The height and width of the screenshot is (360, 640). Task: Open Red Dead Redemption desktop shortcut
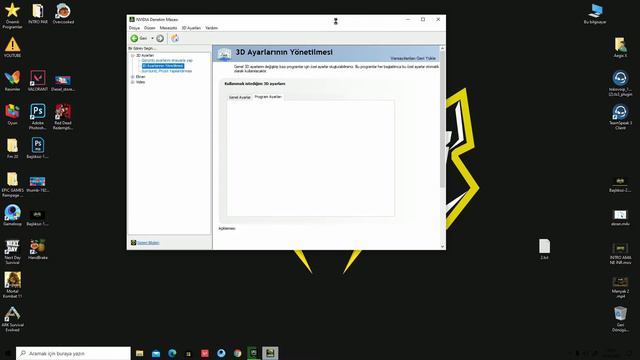pos(63,116)
